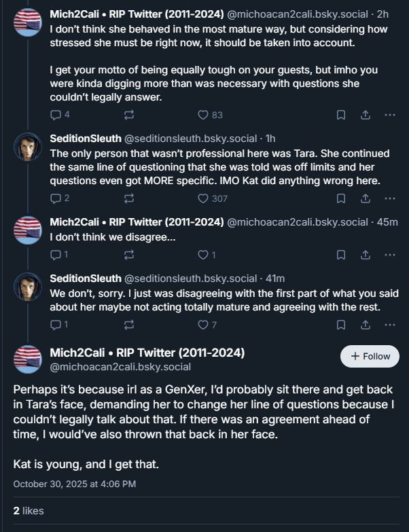
Task: Open more options on the first post
Action: click(x=389, y=115)
